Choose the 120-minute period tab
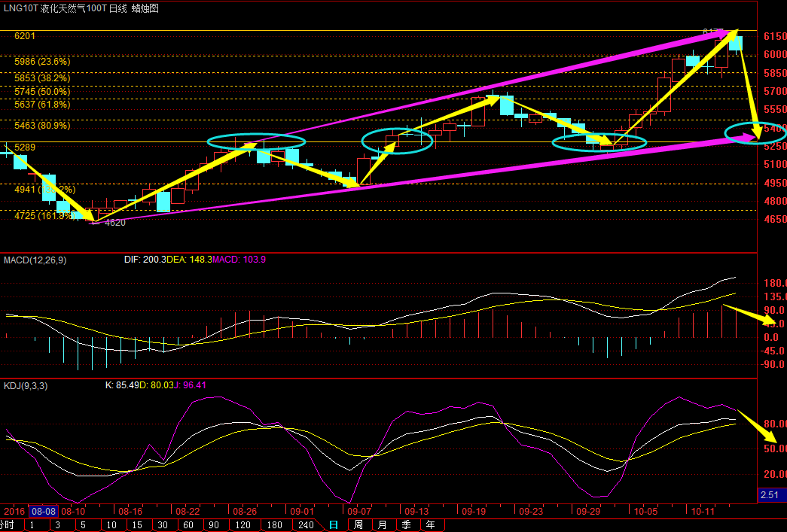787x532 pixels. [242, 524]
